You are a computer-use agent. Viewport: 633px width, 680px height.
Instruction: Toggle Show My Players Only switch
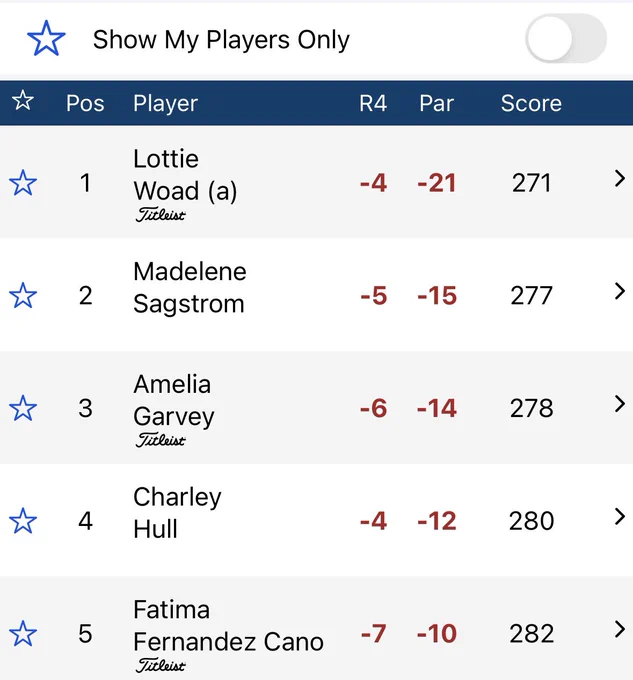(x=566, y=38)
